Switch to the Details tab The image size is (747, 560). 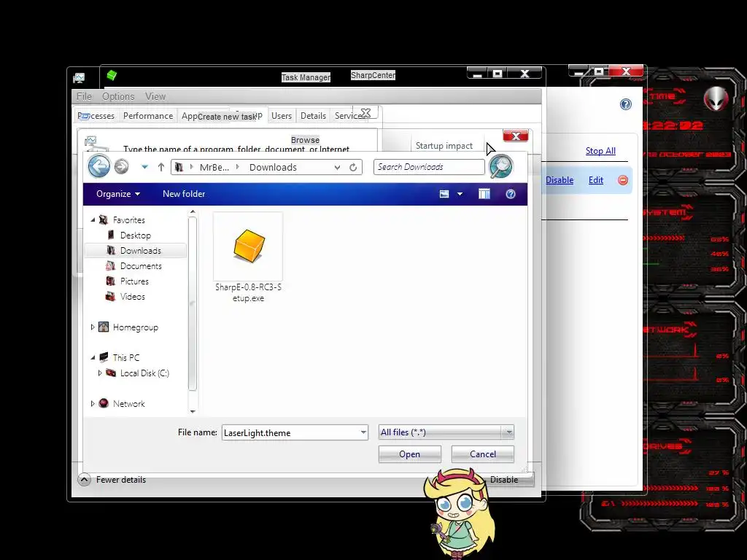coord(313,116)
